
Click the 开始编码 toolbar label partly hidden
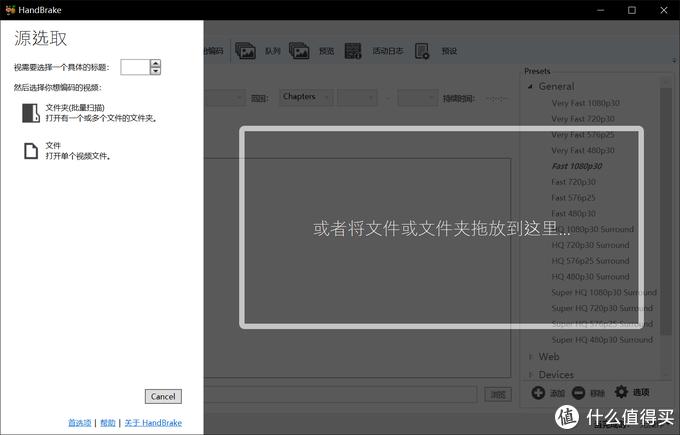(214, 51)
